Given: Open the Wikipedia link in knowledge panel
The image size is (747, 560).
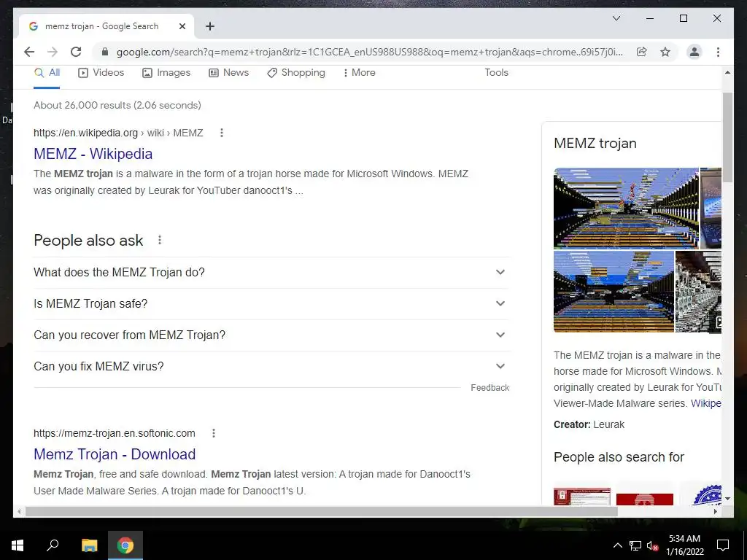Looking at the screenshot, I should pyautogui.click(x=705, y=403).
